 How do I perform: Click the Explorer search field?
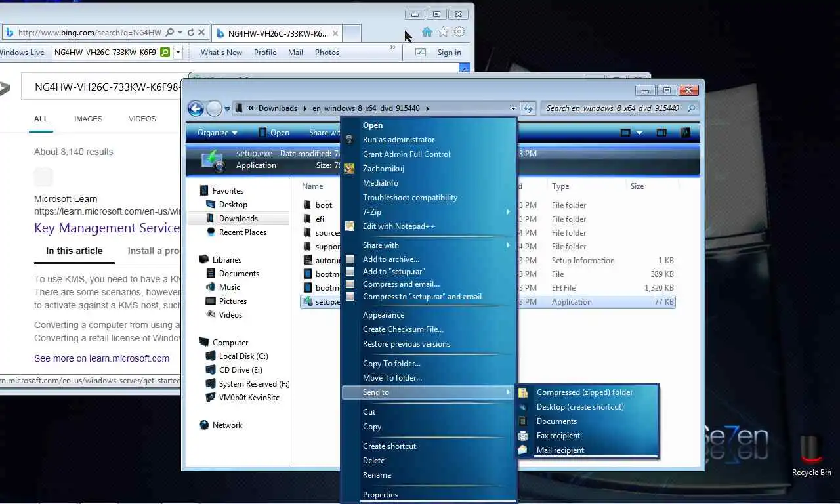619,108
